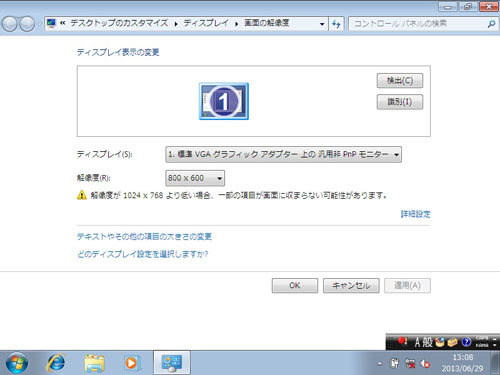
Task: Open the recent pages dropdown arrow
Action: coord(39,24)
